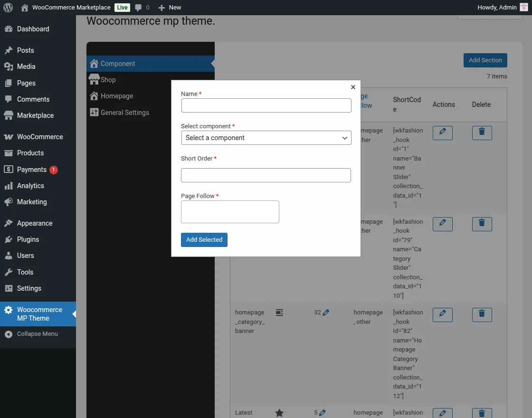Screen dimensions: 532x418
Task: Click the admin avatar thumbnail
Action: [524, 8]
